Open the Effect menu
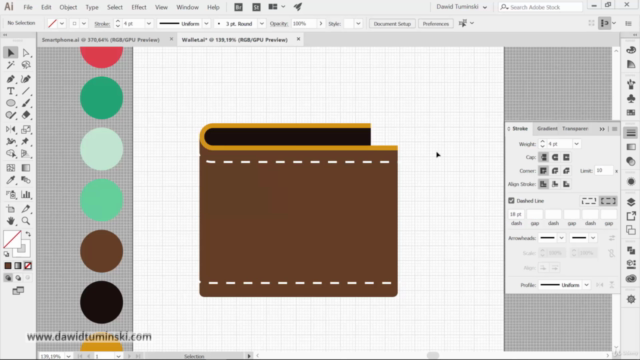640x360 pixels. [x=139, y=7]
